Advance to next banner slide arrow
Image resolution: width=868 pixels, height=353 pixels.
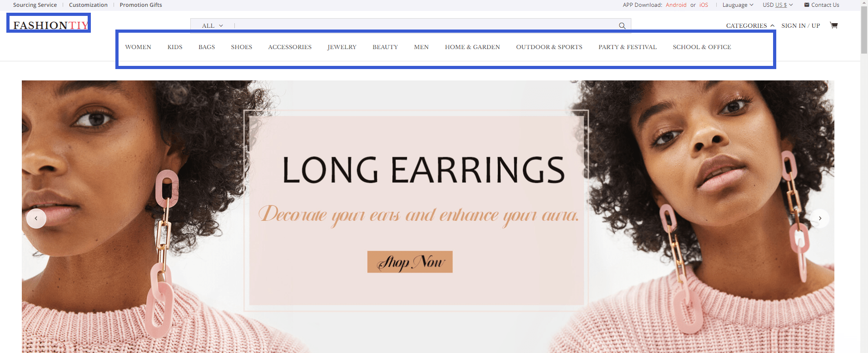[x=820, y=219]
